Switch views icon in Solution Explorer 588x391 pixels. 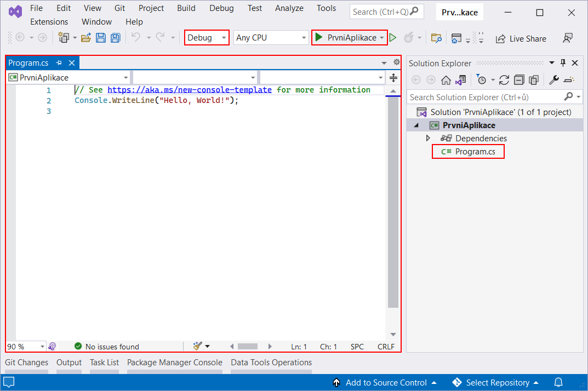(460, 80)
